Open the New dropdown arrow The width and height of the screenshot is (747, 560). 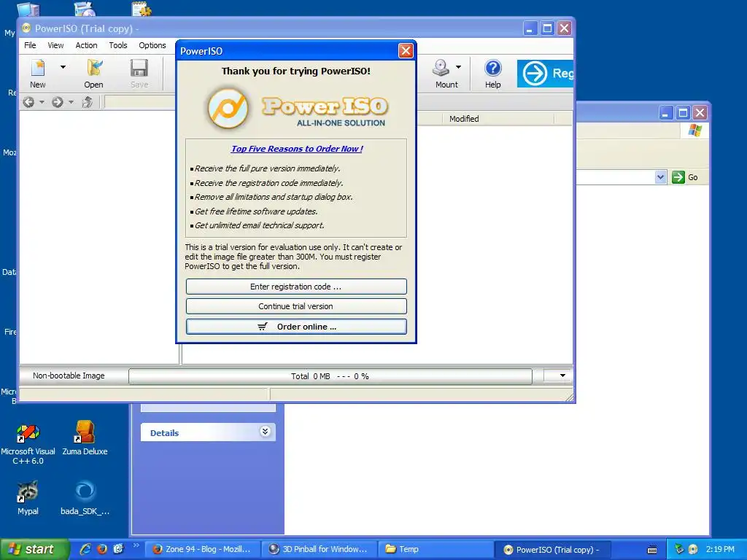click(63, 67)
